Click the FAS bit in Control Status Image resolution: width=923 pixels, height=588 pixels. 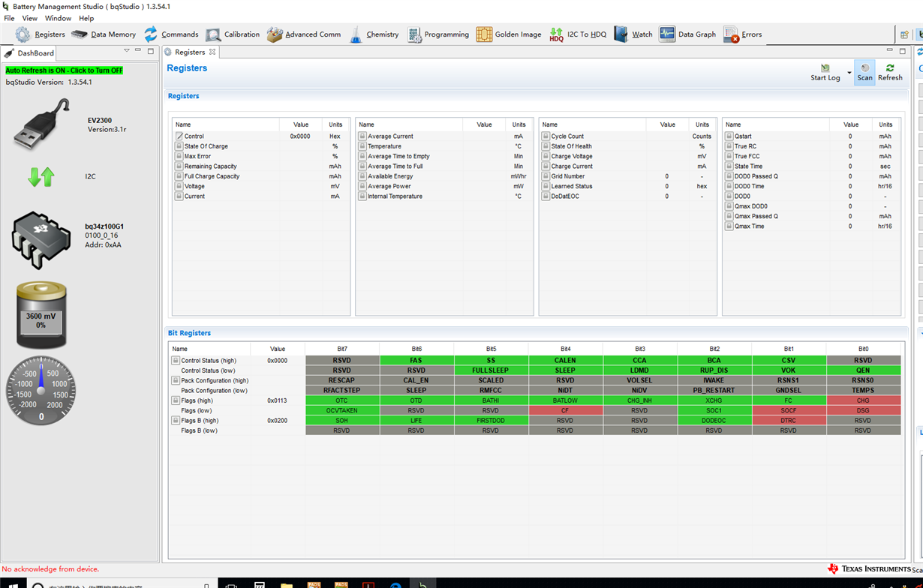click(416, 361)
